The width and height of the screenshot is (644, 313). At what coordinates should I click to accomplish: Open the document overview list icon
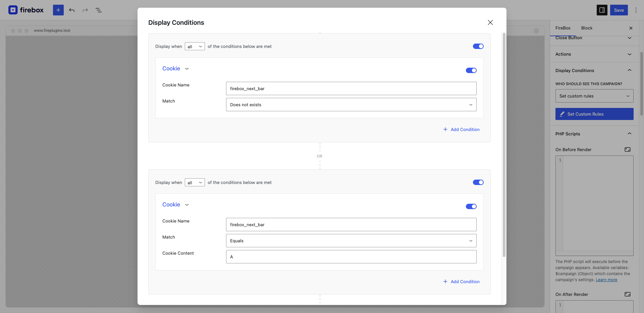pyautogui.click(x=99, y=10)
